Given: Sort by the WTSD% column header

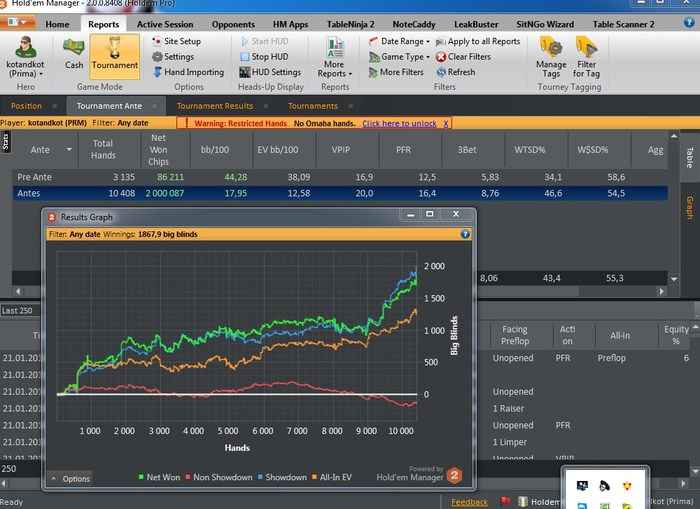Looking at the screenshot, I should pyautogui.click(x=529, y=150).
